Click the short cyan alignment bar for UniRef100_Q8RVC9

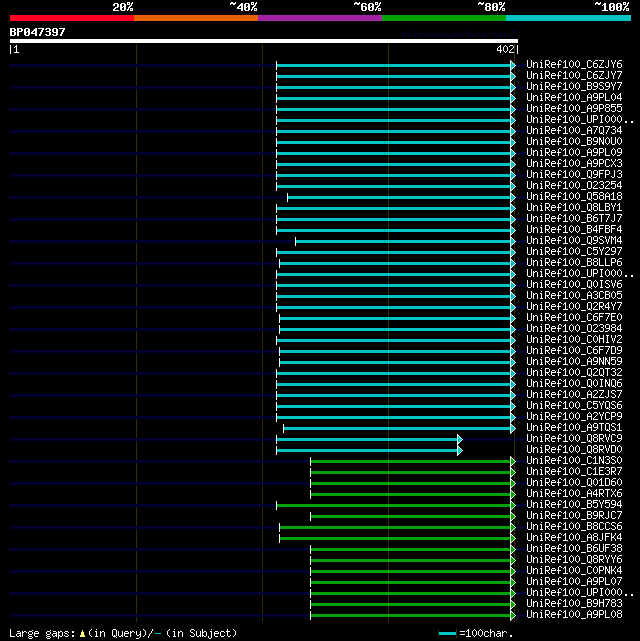click(369, 439)
